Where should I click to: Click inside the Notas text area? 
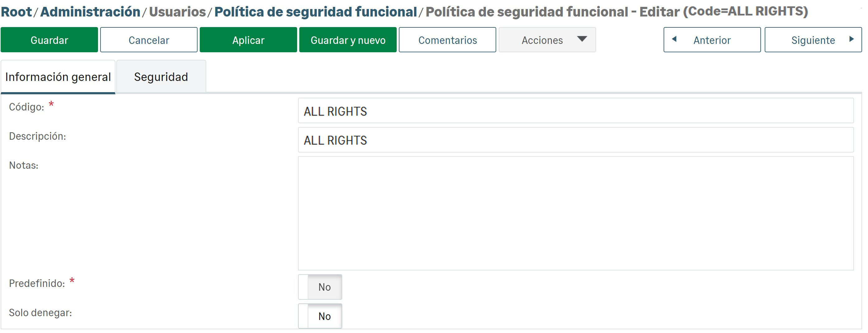click(576, 213)
